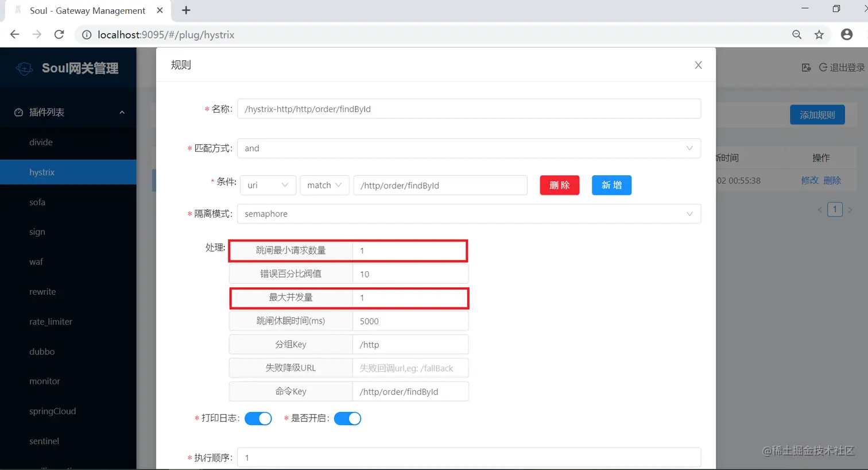
Task: Click the 名称 input field
Action: point(469,109)
